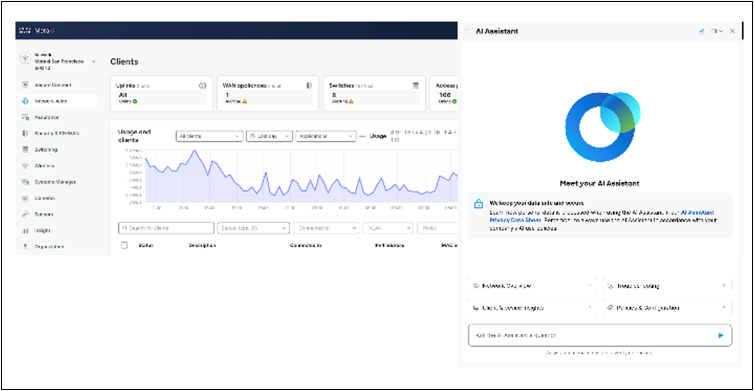Click the Connected to column header

coord(305,245)
